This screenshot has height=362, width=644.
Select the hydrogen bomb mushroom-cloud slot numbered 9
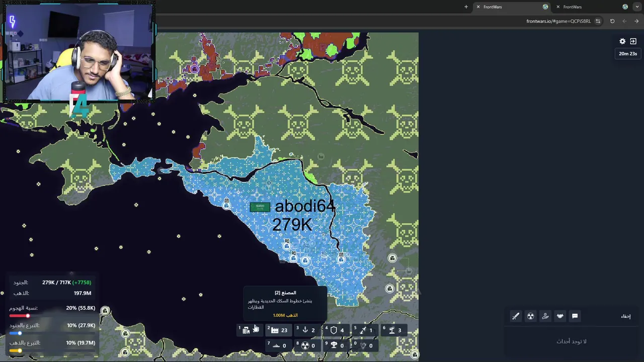pos(337,345)
